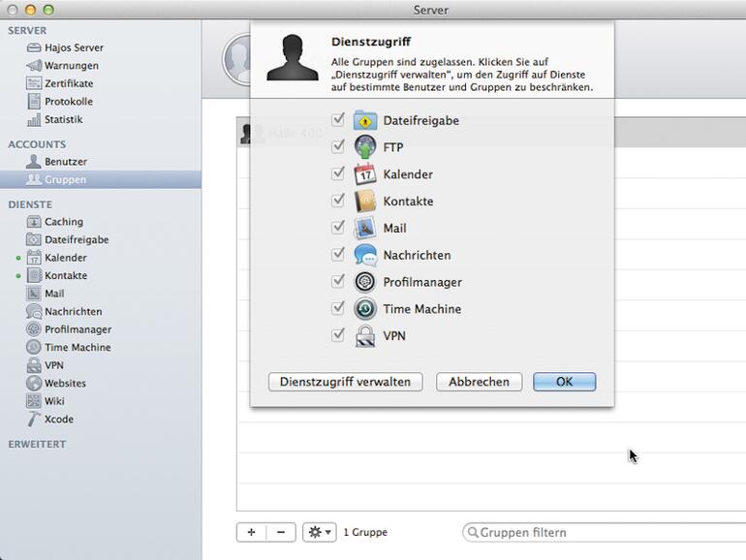Viewport: 746px width, 560px height.
Task: Open Hajos Server in the sidebar
Action: click(65, 47)
